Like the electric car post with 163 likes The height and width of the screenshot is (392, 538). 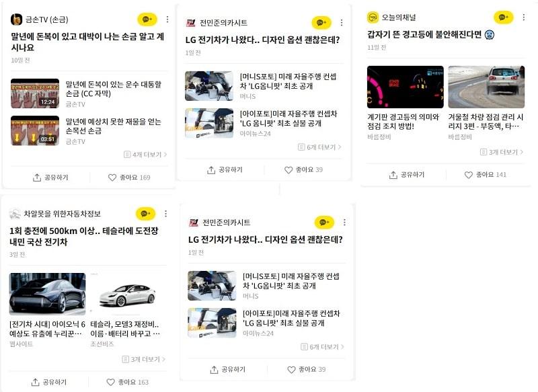pos(127,382)
